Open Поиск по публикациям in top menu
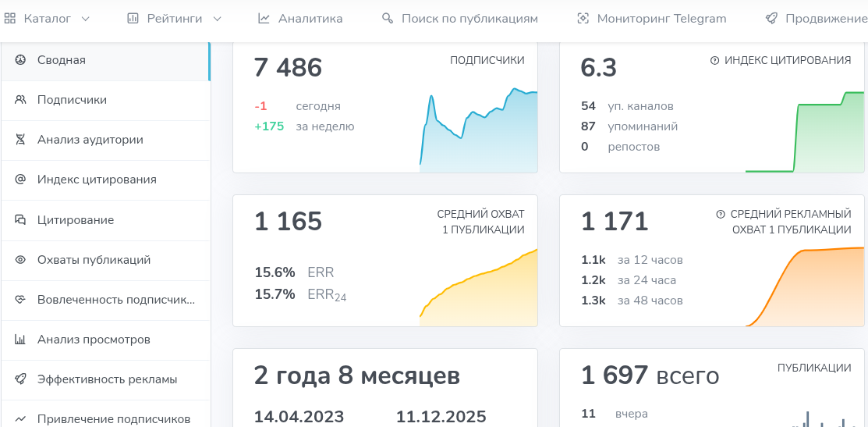Viewport: 868px width, 427px height. click(460, 18)
